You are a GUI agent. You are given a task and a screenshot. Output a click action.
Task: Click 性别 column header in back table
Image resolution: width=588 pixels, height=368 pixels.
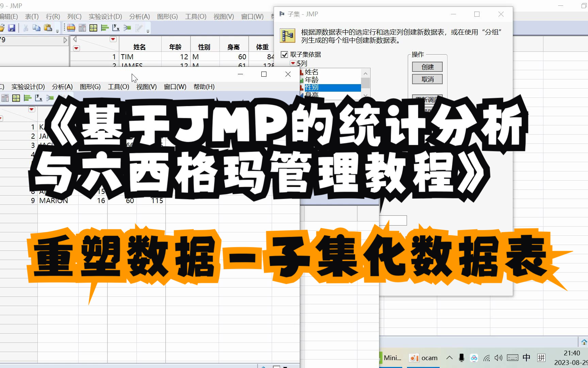(205, 47)
